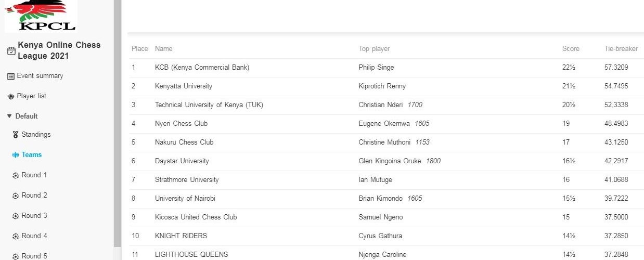Click the Player list people icon

(x=11, y=97)
